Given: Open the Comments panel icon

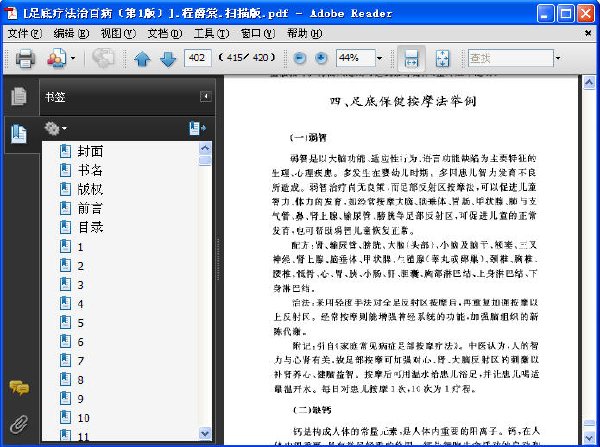Looking at the screenshot, I should click(19, 388).
